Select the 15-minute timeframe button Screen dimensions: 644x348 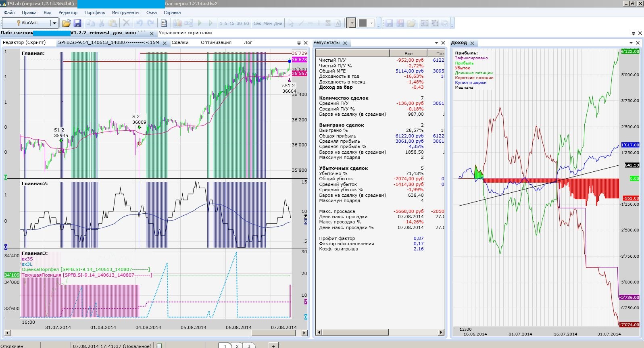(x=232, y=23)
